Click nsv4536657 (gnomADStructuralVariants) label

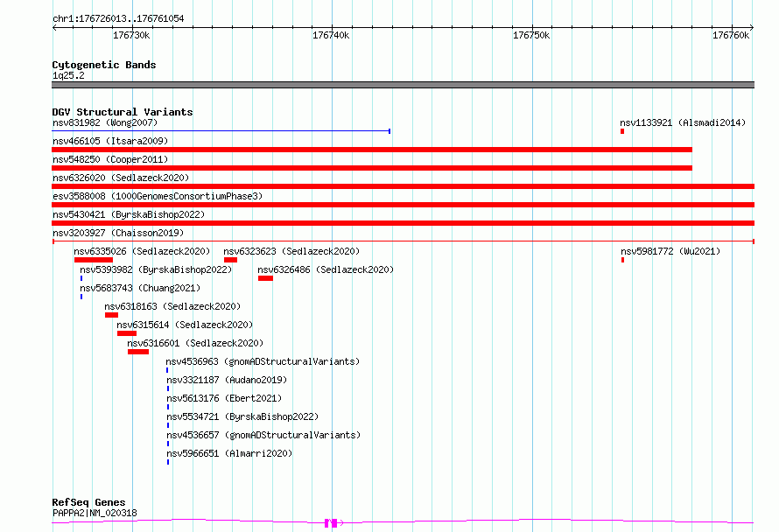pos(263,435)
